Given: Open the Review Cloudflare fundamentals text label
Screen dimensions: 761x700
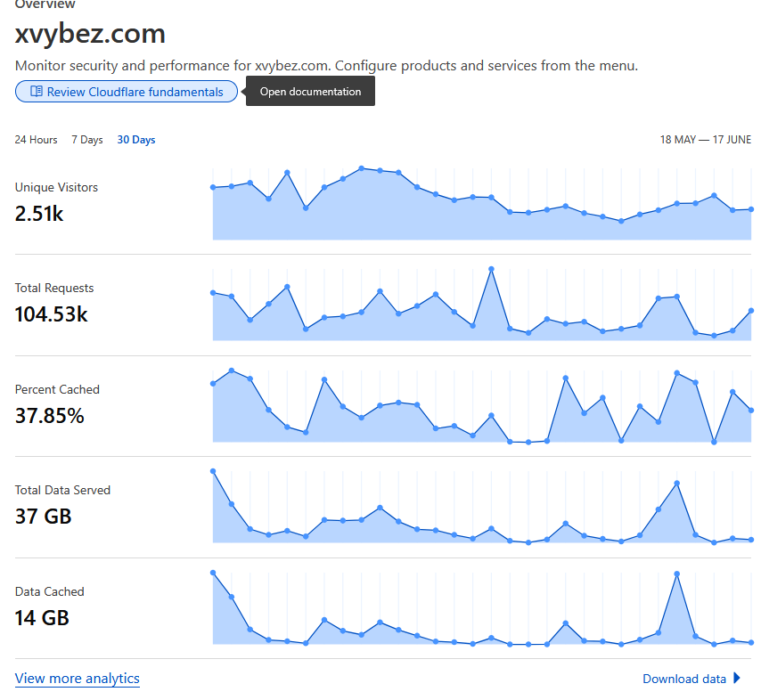Looking at the screenshot, I should (135, 92).
